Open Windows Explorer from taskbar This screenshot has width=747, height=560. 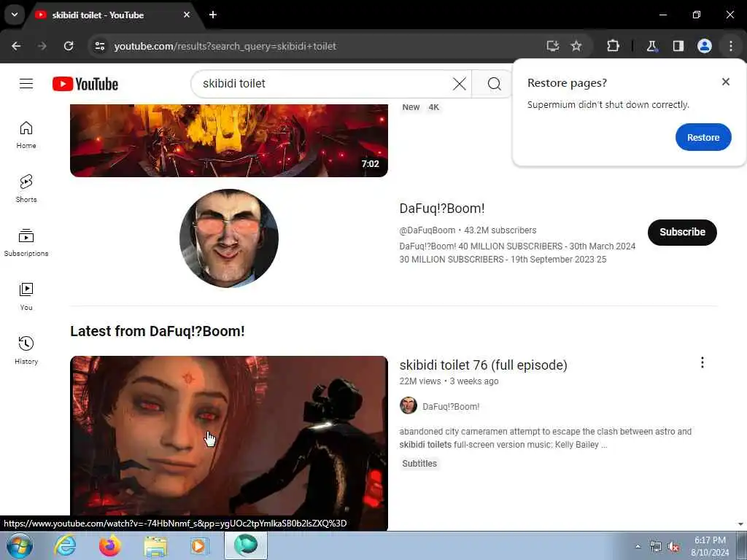pos(155,545)
